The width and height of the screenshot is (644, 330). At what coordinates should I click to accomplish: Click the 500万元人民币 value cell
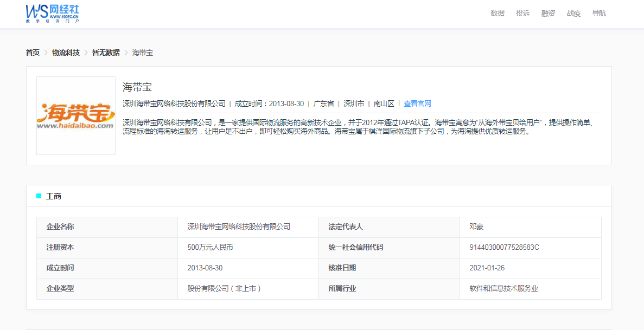pos(248,248)
